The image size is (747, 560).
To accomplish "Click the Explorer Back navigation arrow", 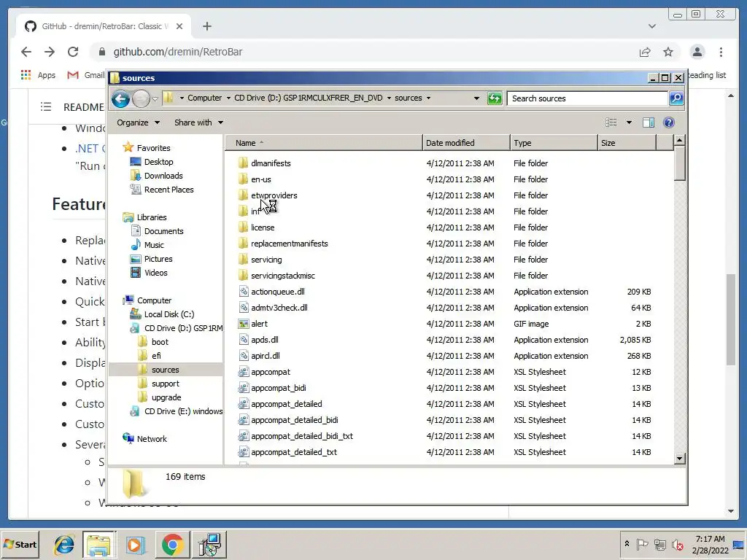I will pos(120,98).
